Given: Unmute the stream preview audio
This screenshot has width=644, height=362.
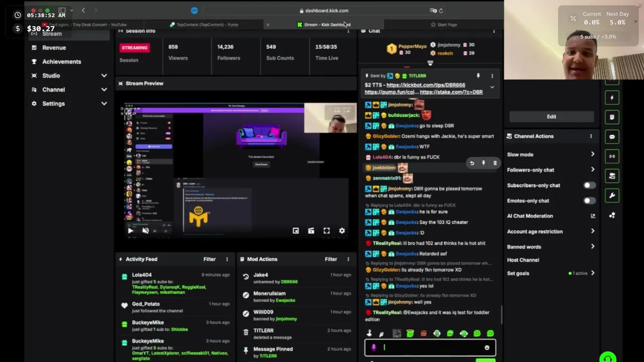Looking at the screenshot, I should pyautogui.click(x=145, y=231).
